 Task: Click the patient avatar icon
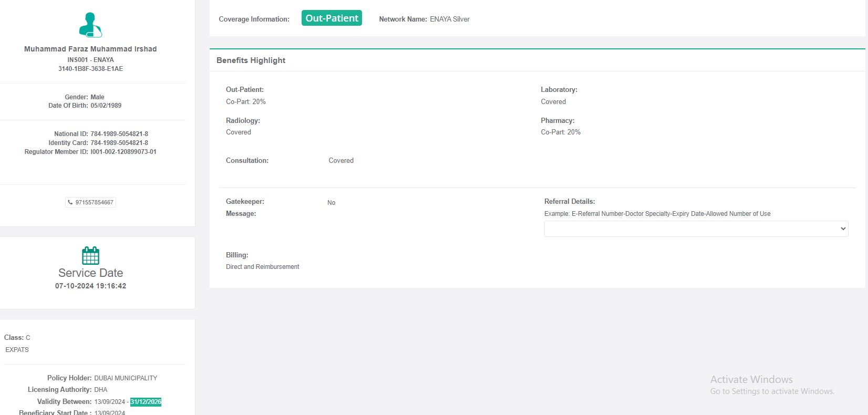click(90, 25)
